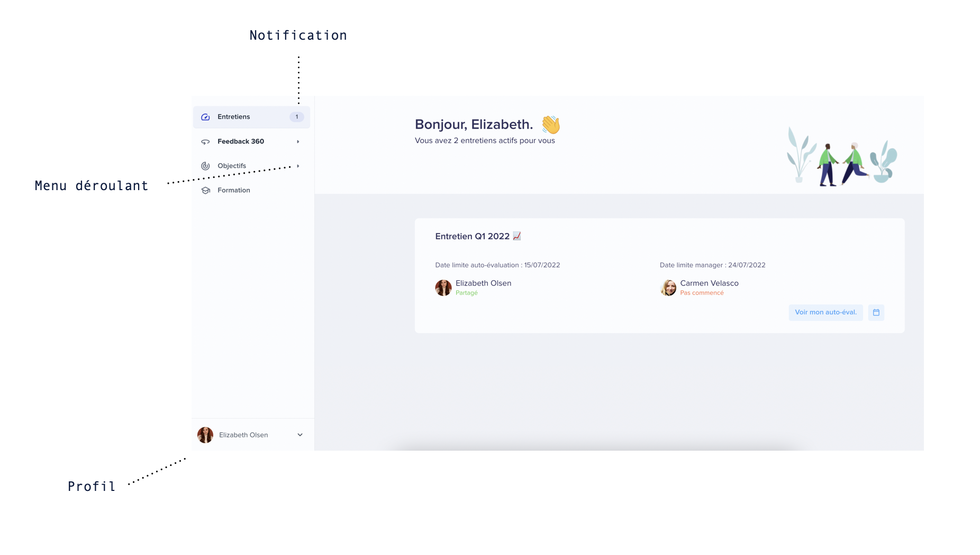Viewport: 980px width, 555px height.
Task: Open the profile dropdown chevron
Action: point(300,435)
